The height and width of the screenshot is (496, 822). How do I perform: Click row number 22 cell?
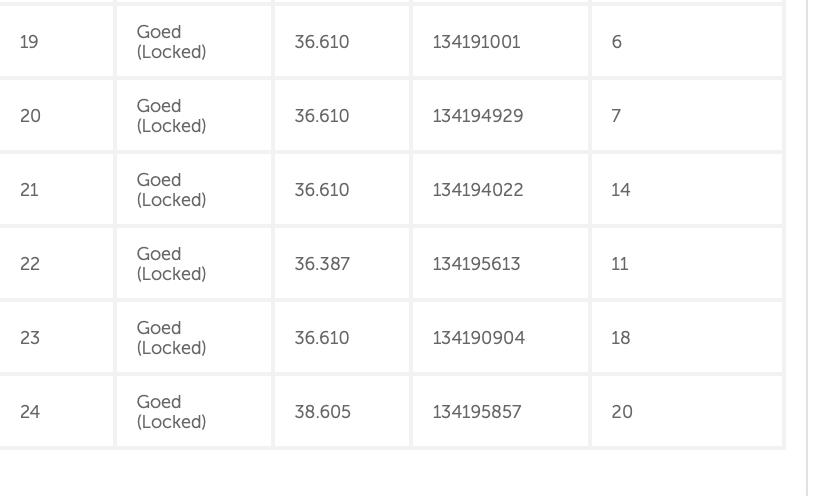coord(30,264)
